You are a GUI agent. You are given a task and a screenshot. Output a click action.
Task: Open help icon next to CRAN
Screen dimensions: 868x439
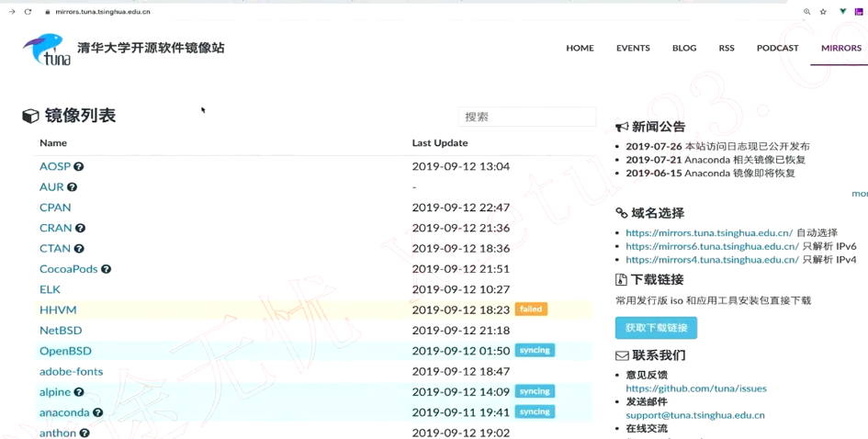80,228
